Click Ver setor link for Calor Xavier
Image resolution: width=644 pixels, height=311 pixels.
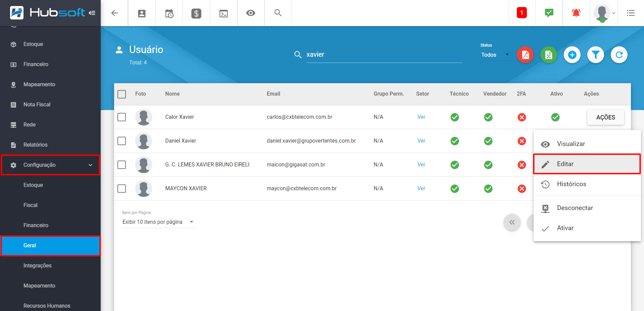point(421,117)
